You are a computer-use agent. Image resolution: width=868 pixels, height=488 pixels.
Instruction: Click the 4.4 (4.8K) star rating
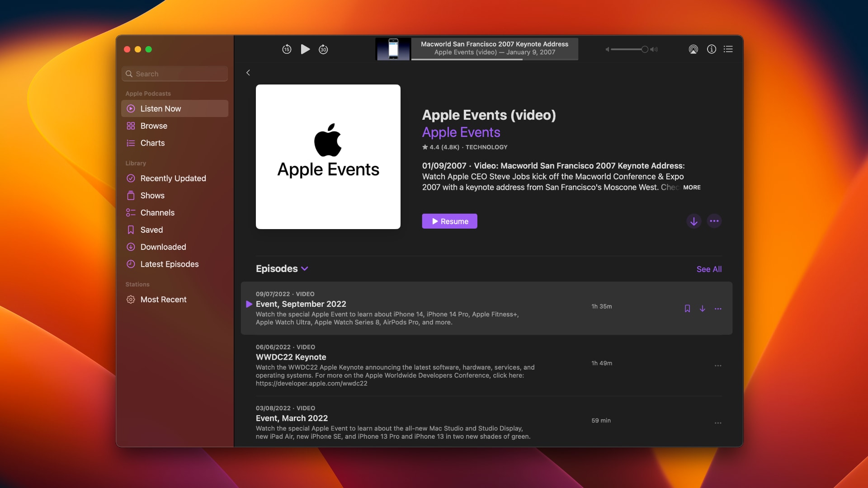click(441, 147)
